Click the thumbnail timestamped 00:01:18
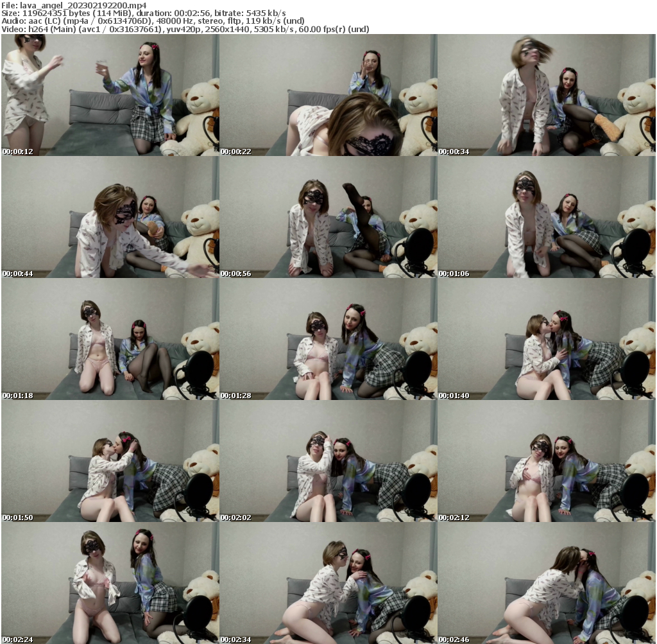Screen dimensions: 657x644 110,339
